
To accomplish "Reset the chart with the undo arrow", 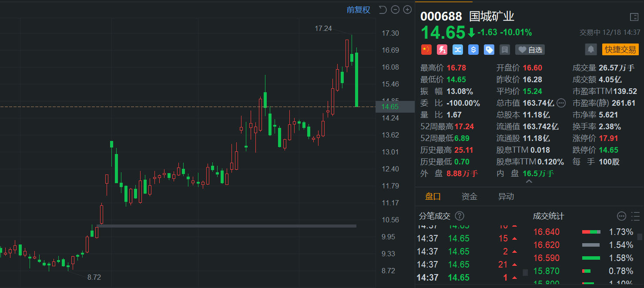I will pos(383,10).
